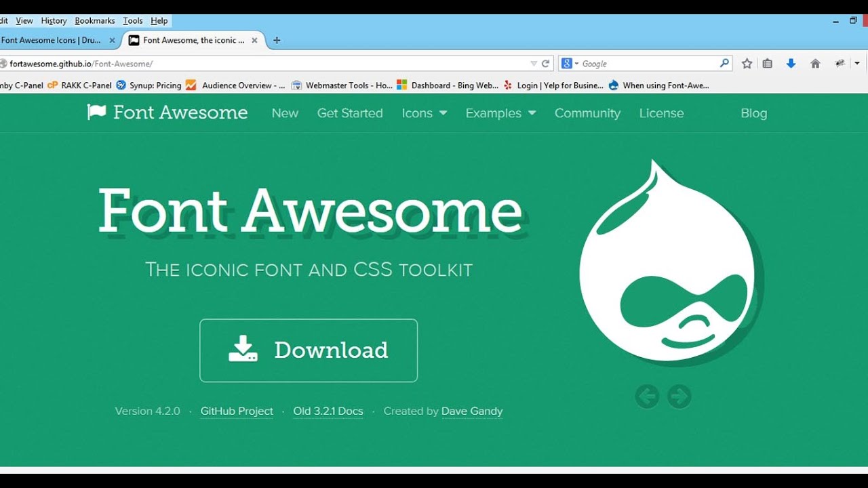Viewport: 868px width, 488px height.
Task: Open the bookmarks list icon
Action: tap(768, 64)
